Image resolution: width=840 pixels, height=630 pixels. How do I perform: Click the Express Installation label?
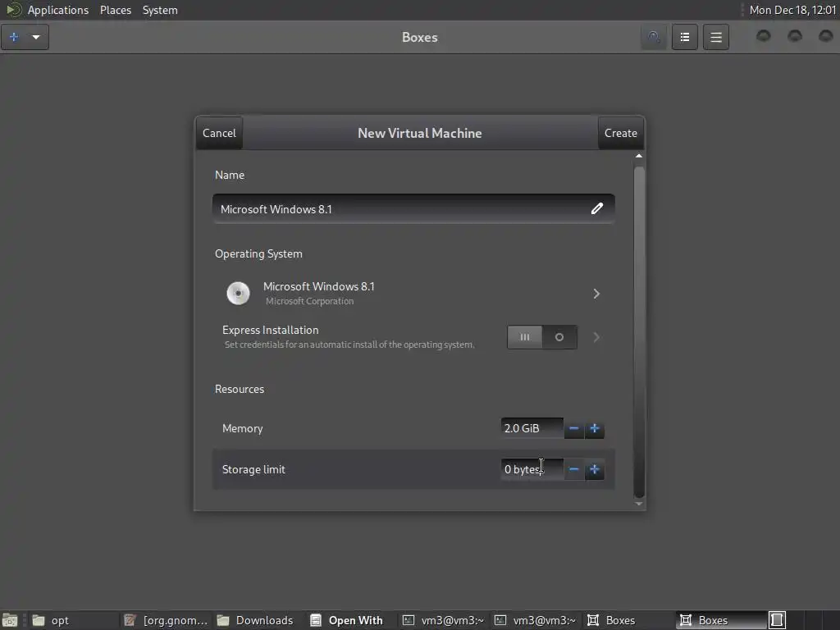(270, 330)
